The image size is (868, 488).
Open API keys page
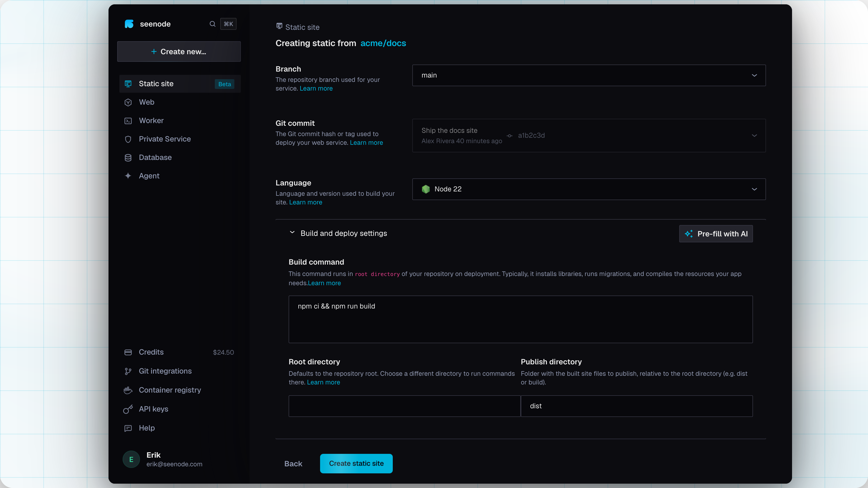(180, 409)
